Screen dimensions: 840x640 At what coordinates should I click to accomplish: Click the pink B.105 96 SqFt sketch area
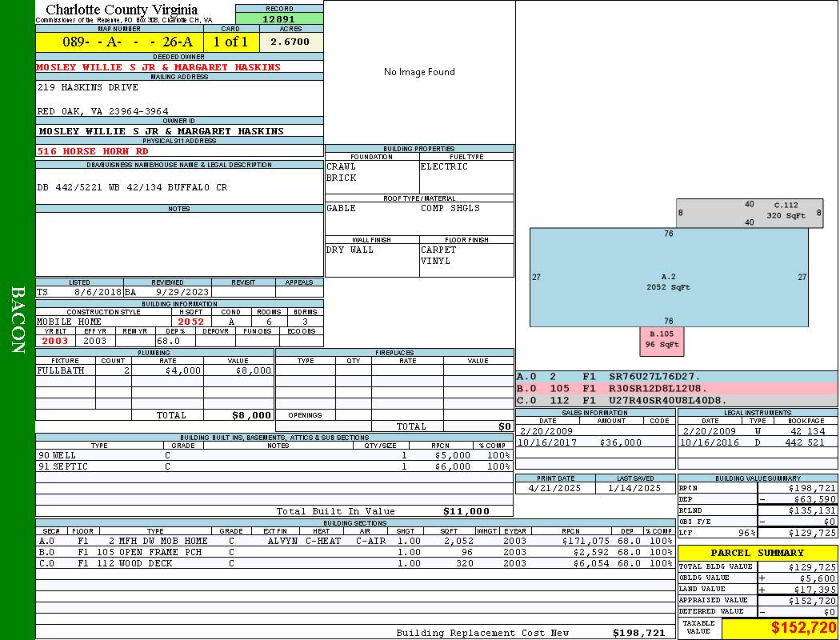pos(662,341)
